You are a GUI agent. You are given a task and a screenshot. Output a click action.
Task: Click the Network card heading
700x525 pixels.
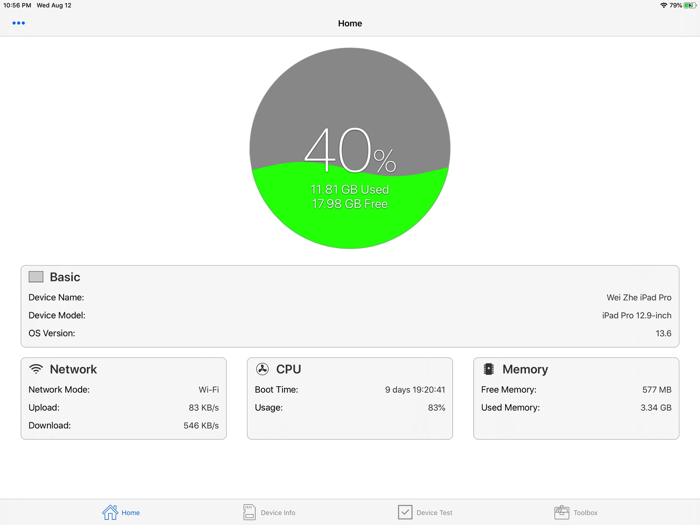[73, 369]
